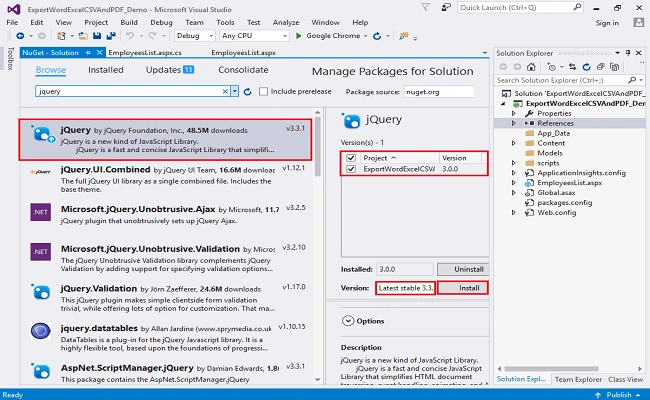Click Sync with Active Document icon
This screenshot has height=400, width=650.
pos(572,67)
